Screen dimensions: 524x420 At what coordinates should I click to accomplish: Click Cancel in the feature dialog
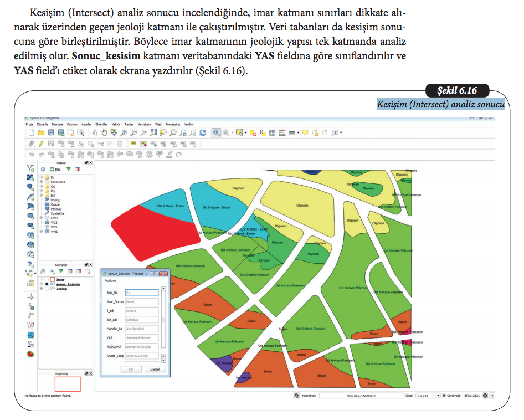click(155, 369)
